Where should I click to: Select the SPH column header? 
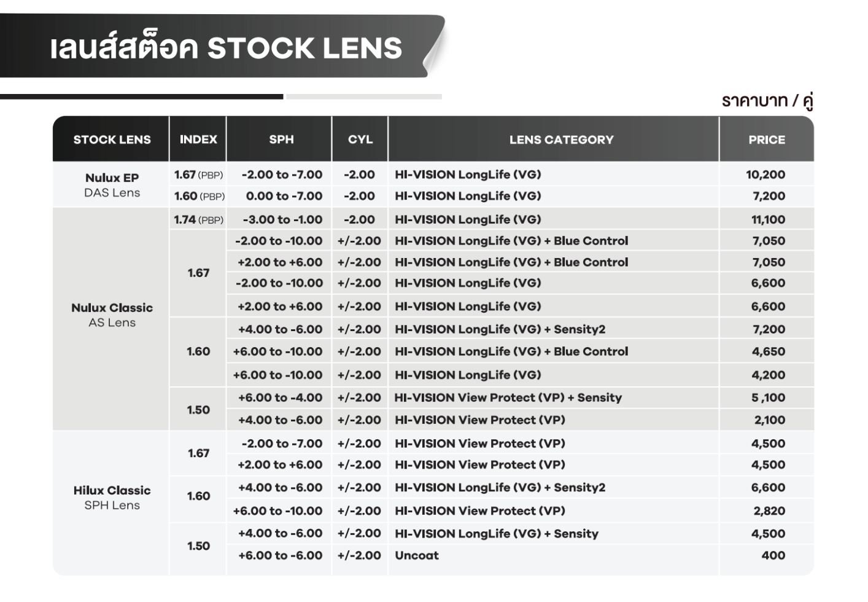click(281, 139)
